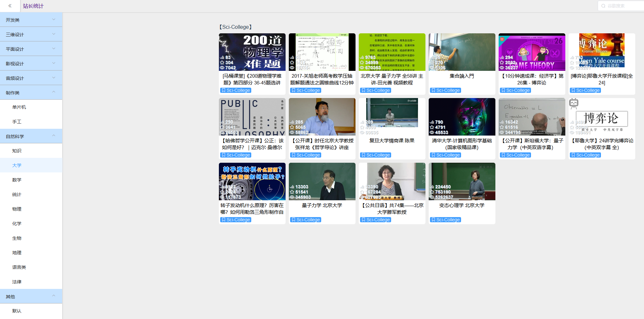Screen dimensions: 644x319
Task: Select the 数学 sidebar item
Action: (17, 180)
